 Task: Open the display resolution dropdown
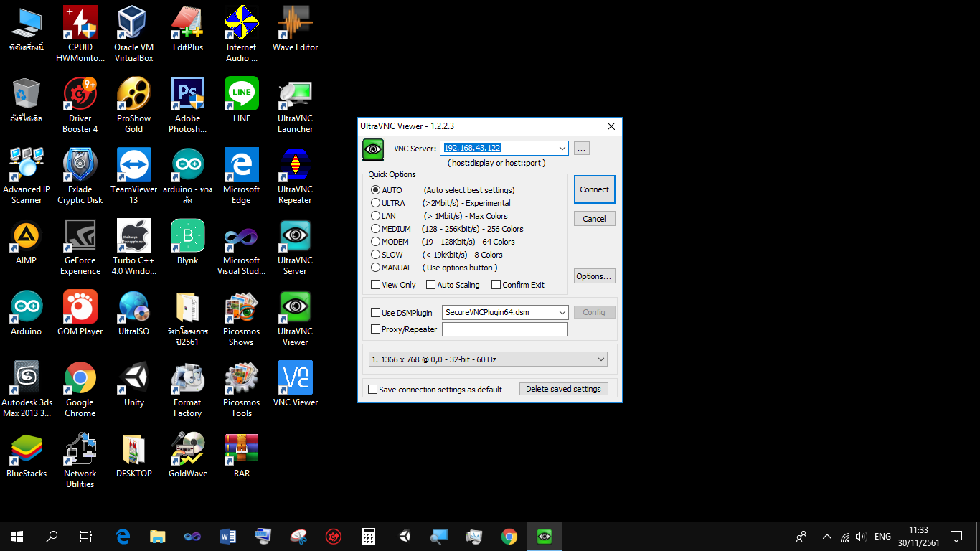(x=601, y=359)
